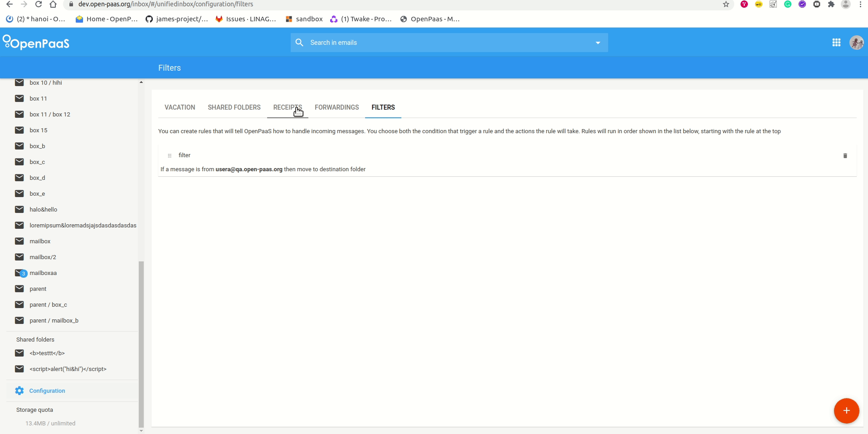
Task: Select the parent / mailbox_b folder
Action: point(54,320)
